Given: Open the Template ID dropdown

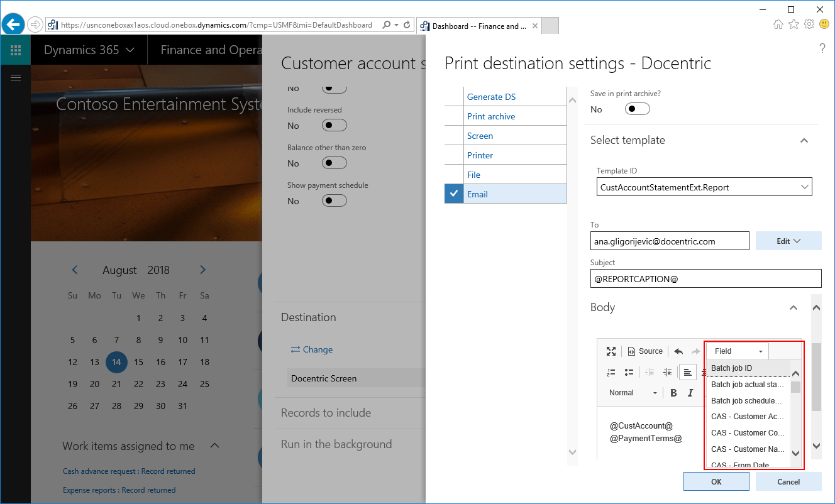Looking at the screenshot, I should click(x=804, y=187).
